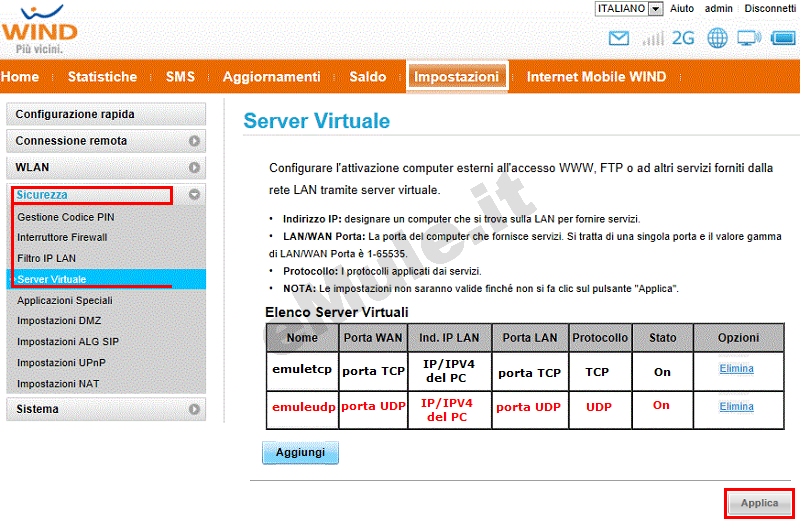The height and width of the screenshot is (524, 800).
Task: Click the Protocollo column header
Action: pyautogui.click(x=600, y=338)
